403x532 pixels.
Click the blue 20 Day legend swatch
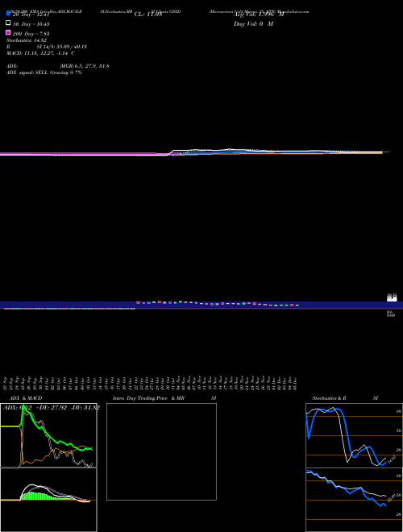point(9,13)
